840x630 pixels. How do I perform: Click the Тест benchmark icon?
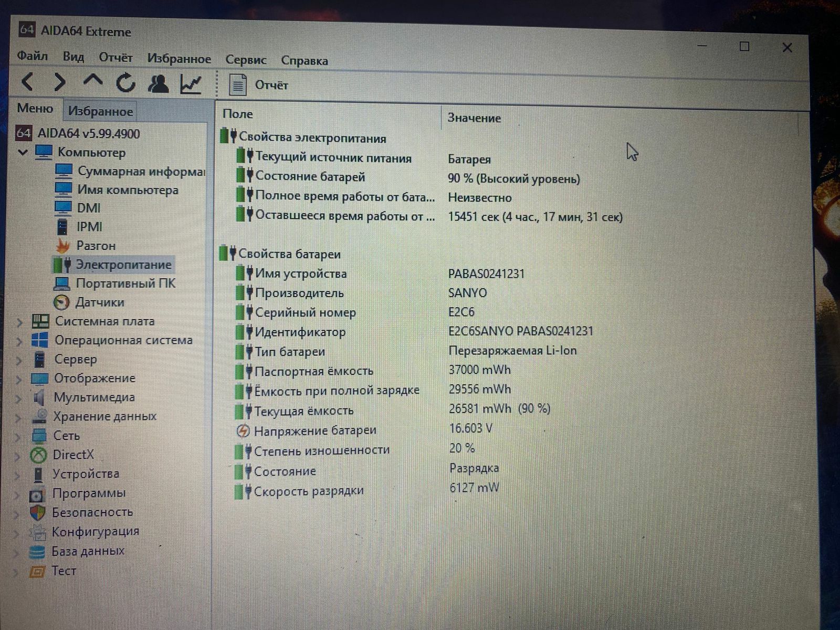coord(37,571)
